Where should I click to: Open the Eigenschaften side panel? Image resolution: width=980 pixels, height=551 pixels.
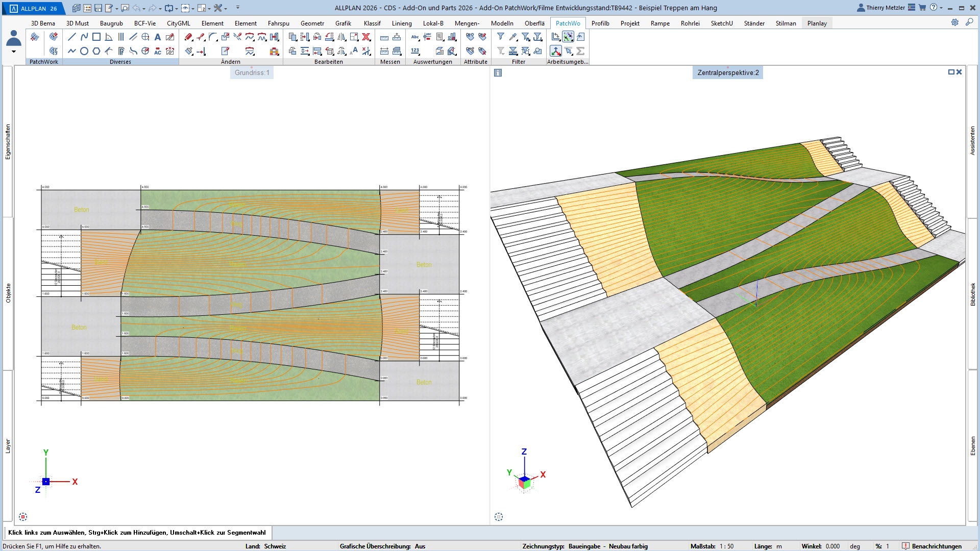pyautogui.click(x=8, y=142)
